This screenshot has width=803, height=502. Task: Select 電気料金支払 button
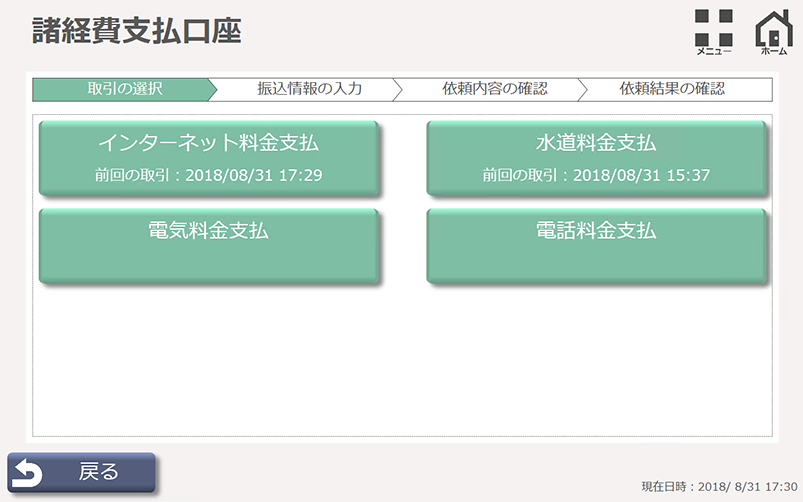[x=209, y=246]
